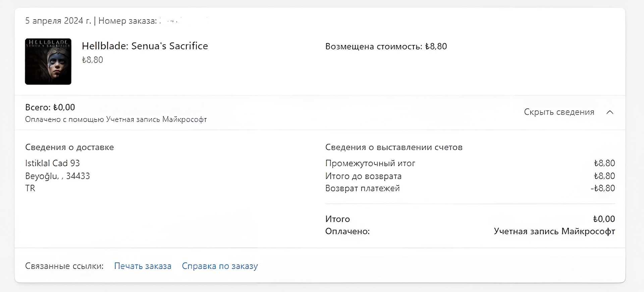644x292 pixels.
Task: Click the 'Сведения о доставке' heading
Action: point(69,147)
